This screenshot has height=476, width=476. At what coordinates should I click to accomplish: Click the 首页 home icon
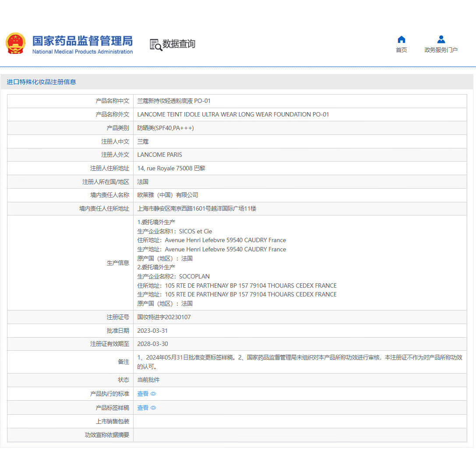coord(401,40)
